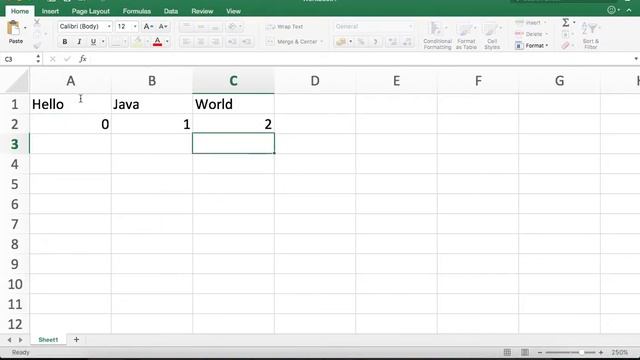Switch to the Formulas tab
This screenshot has height=360, width=640.
tap(137, 11)
